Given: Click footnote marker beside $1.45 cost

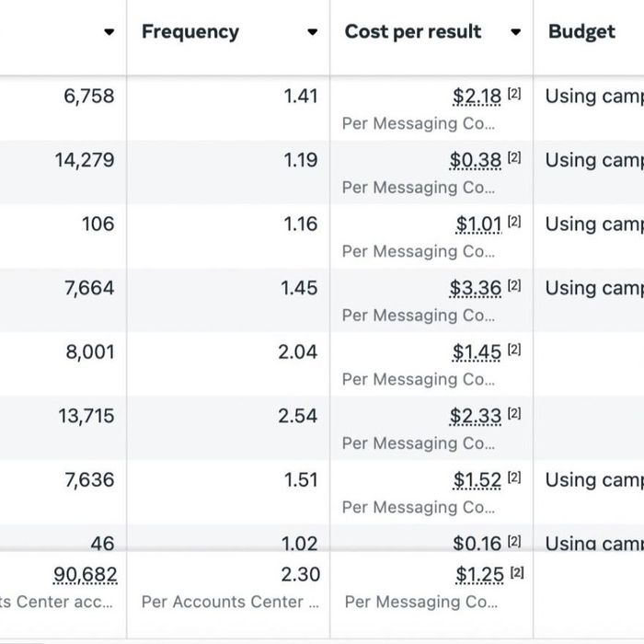Looking at the screenshot, I should 514,351.
